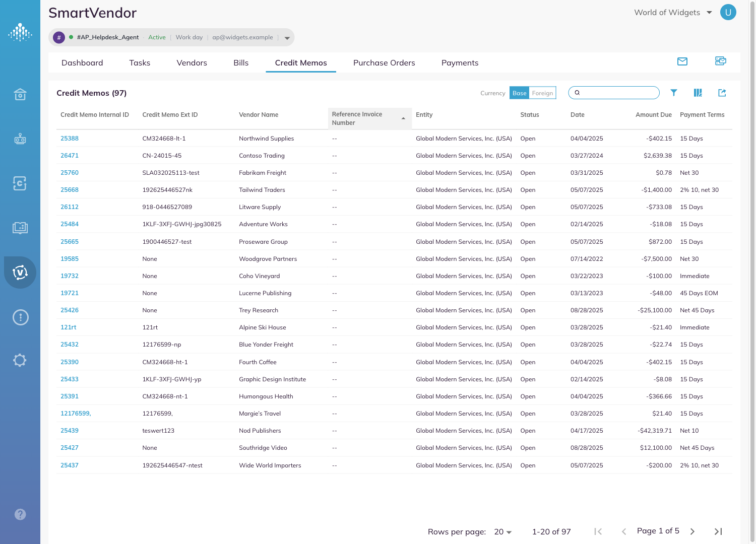Open the robot agent sidebar icon

pos(20,139)
